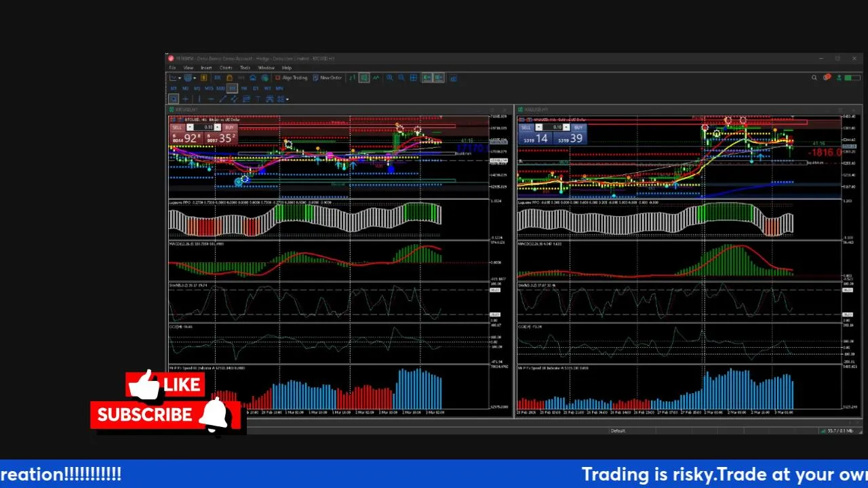Select the M15 timeframe
The image size is (868, 488).
(209, 89)
